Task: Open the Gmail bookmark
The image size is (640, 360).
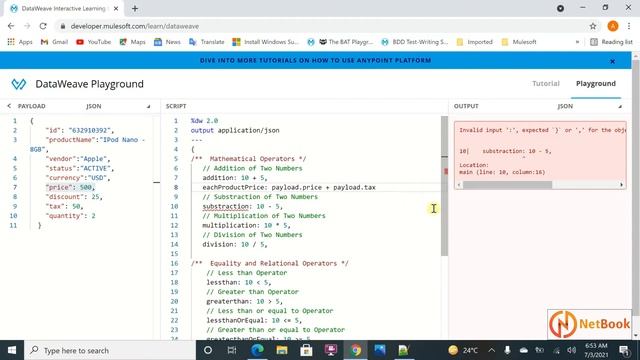Action: pos(54,42)
